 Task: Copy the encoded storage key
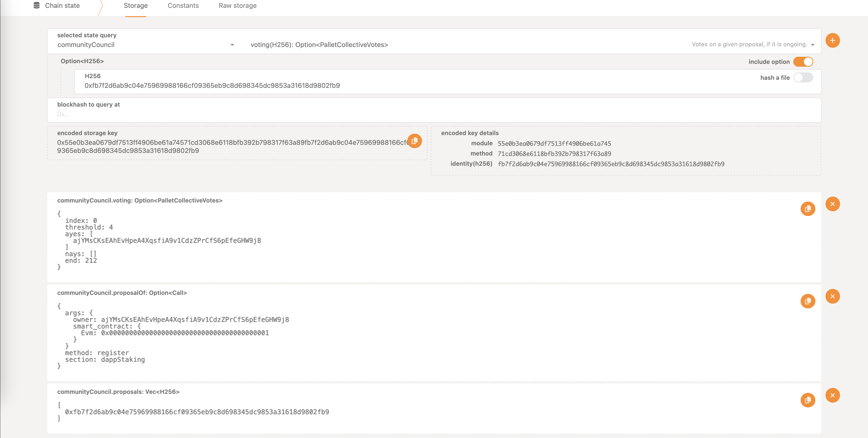414,141
